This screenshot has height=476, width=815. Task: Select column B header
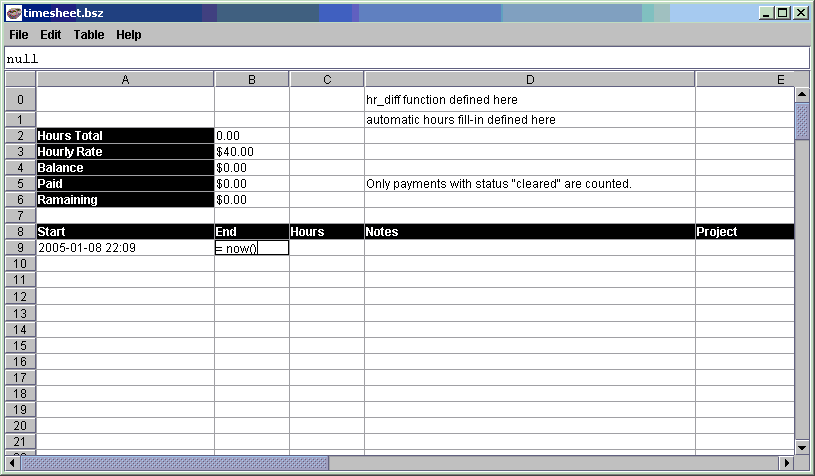(x=252, y=80)
